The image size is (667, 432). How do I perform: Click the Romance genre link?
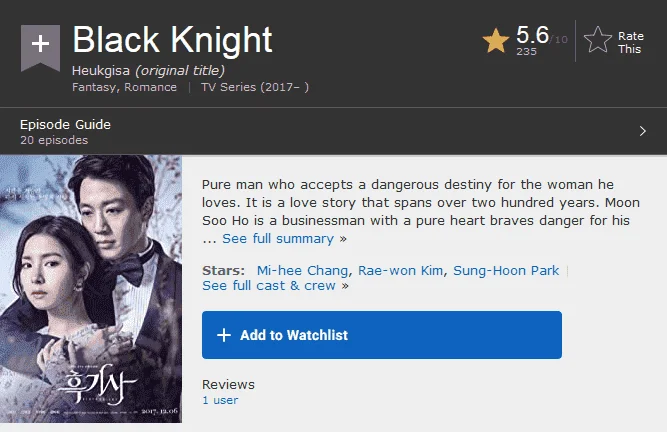pyautogui.click(x=150, y=87)
